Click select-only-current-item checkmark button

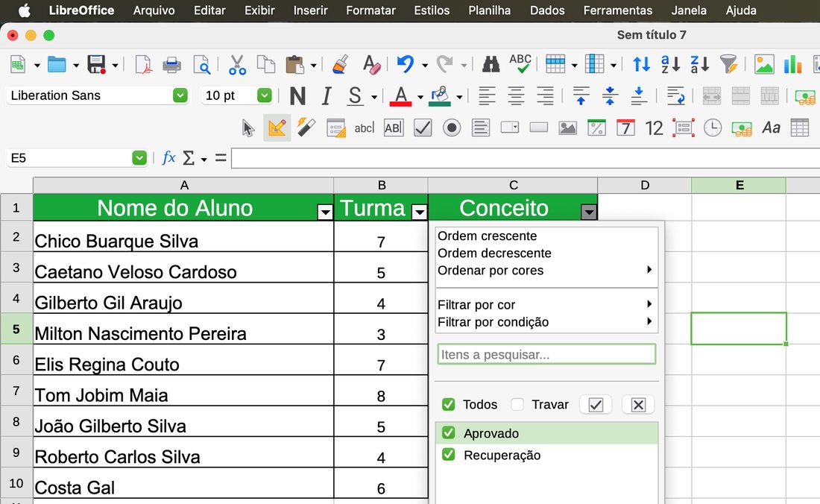tap(596, 405)
